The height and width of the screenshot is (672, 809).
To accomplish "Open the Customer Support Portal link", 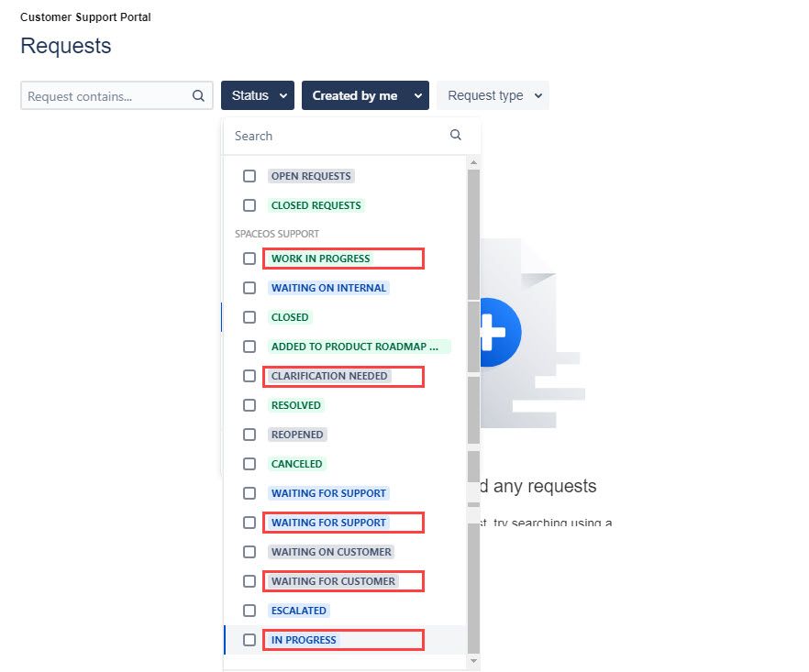I will 85,17.
